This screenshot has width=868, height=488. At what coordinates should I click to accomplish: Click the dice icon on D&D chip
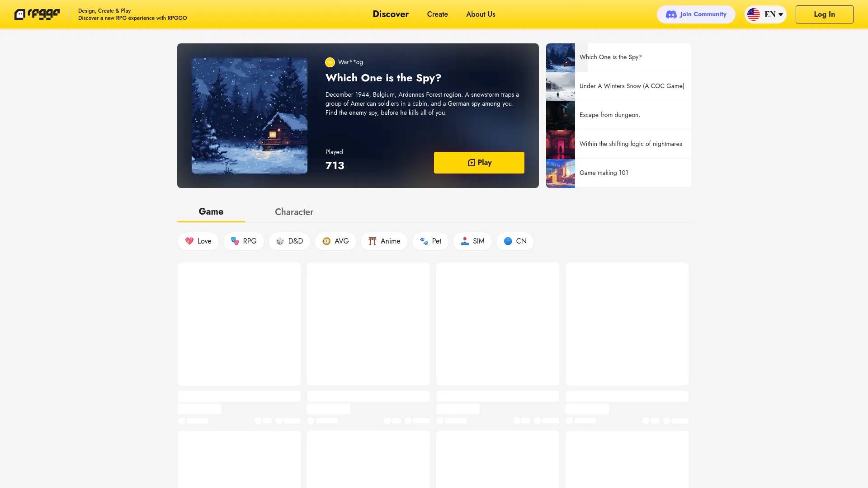pos(280,241)
